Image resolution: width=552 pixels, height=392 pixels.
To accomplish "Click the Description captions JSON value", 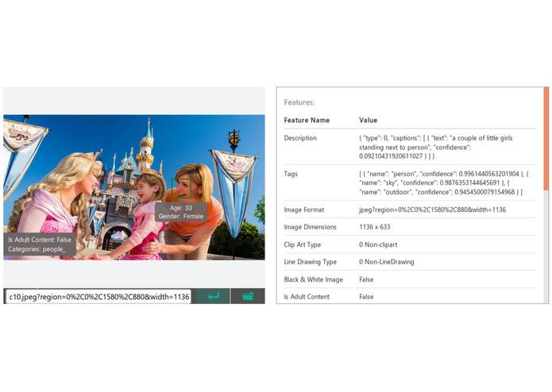I will pos(436,147).
